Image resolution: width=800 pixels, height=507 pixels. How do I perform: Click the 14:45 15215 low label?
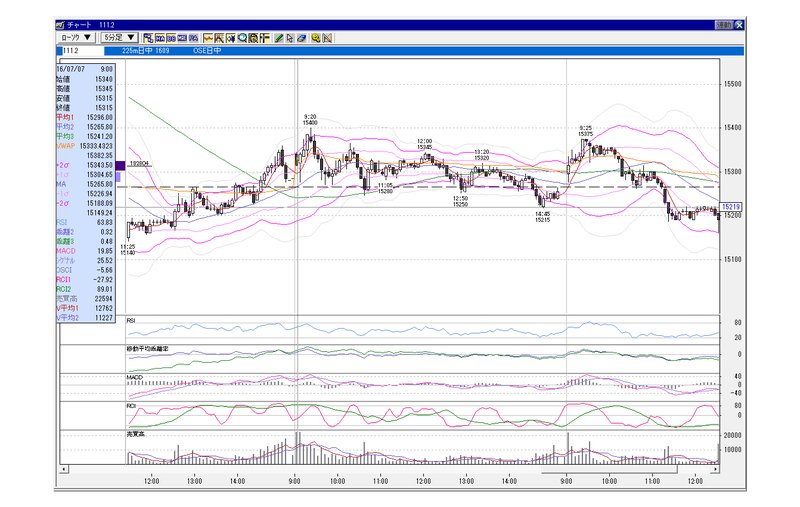pyautogui.click(x=542, y=217)
